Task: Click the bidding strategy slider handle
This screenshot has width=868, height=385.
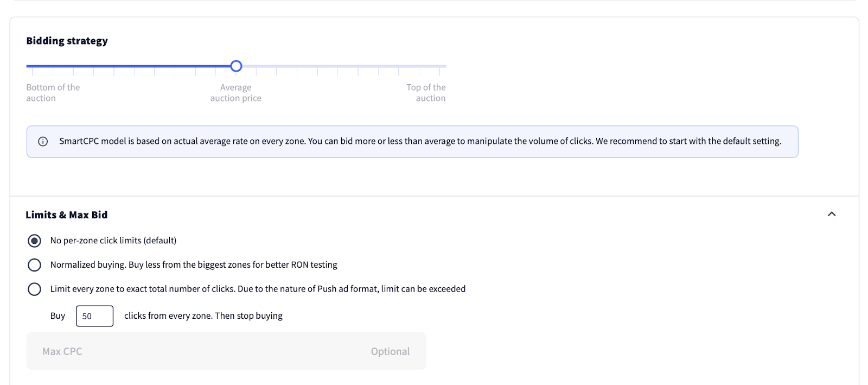Action: click(x=236, y=66)
